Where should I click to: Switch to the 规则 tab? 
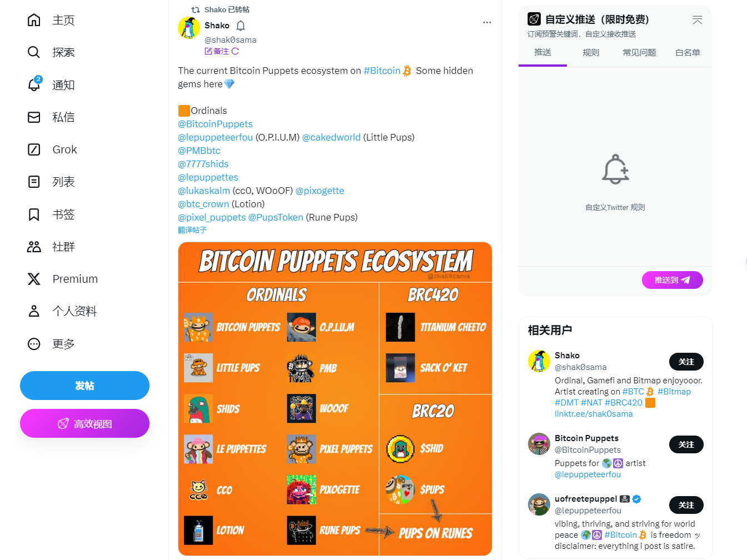(591, 53)
